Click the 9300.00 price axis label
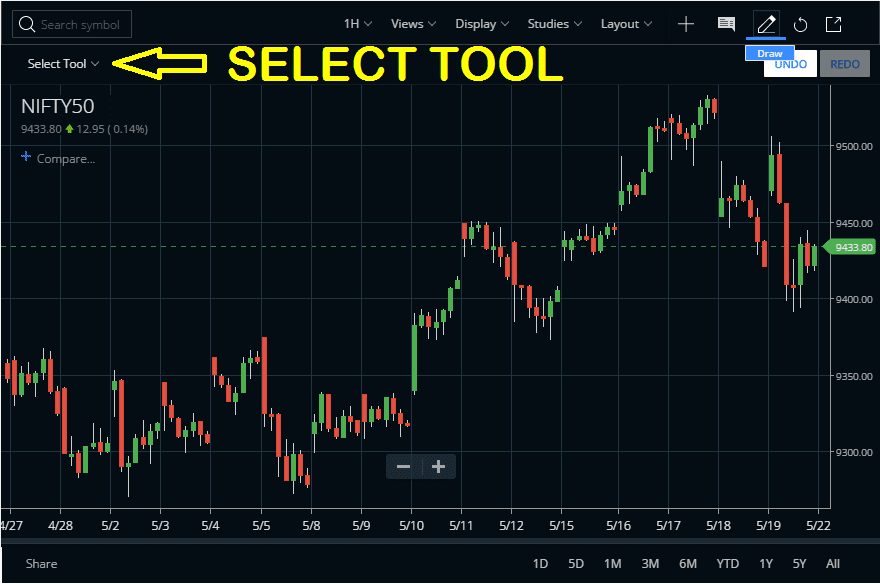Screen dimensions: 880x584 (x=854, y=452)
